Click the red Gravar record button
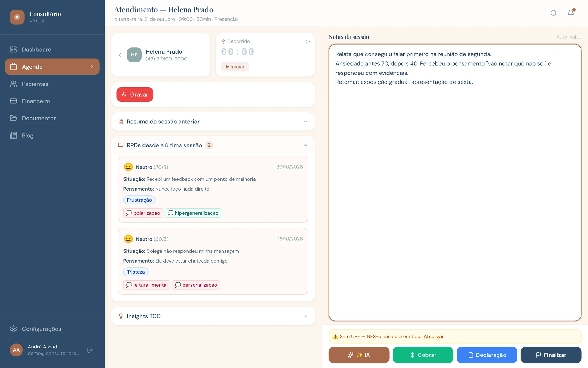 coord(135,94)
